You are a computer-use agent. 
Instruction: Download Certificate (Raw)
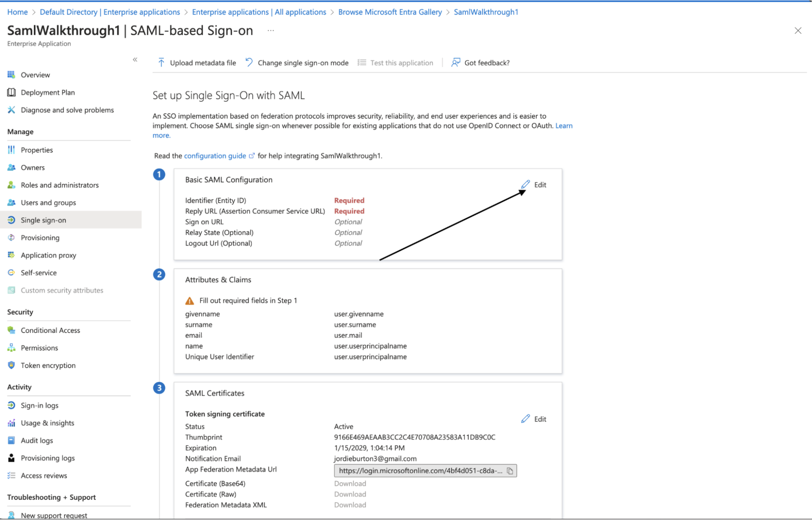[x=350, y=495]
